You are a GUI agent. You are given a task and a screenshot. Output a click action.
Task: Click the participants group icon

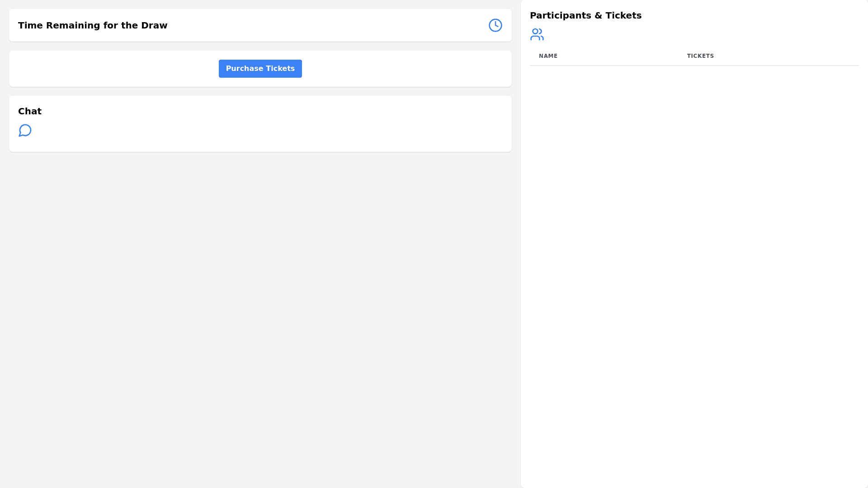pyautogui.click(x=537, y=34)
